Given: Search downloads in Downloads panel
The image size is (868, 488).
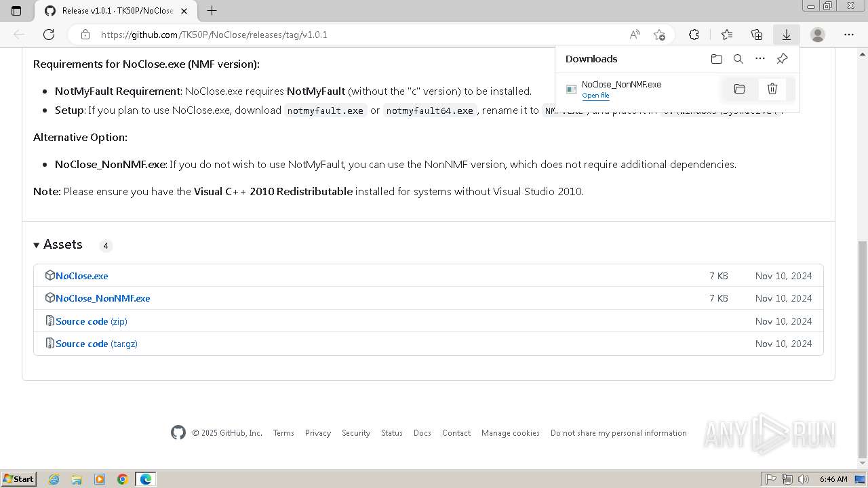Looking at the screenshot, I should pos(738,59).
